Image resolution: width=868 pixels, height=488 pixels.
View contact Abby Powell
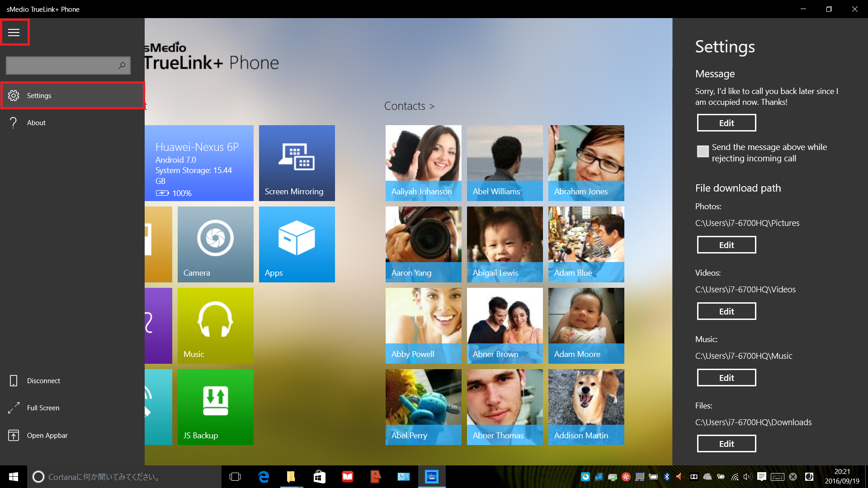click(x=424, y=326)
